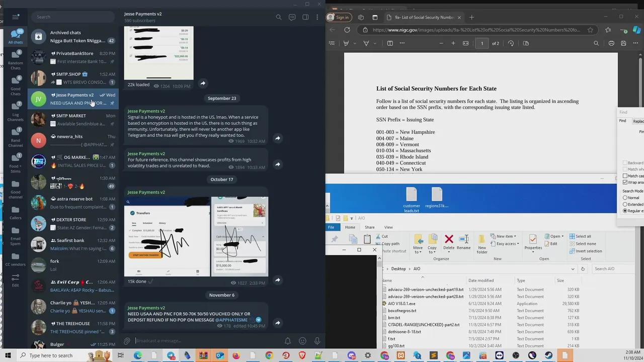Toggle the Telegram right side panel

[305, 17]
